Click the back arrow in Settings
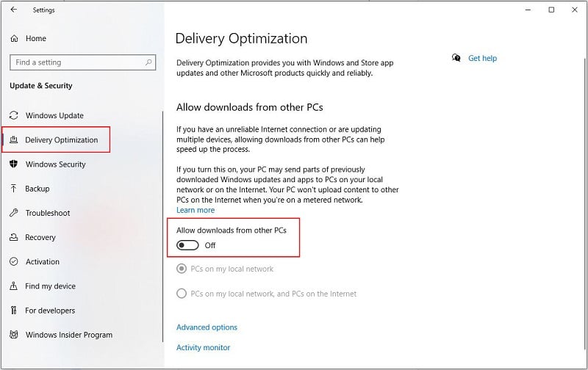This screenshot has height=370, width=588. pos(14,10)
